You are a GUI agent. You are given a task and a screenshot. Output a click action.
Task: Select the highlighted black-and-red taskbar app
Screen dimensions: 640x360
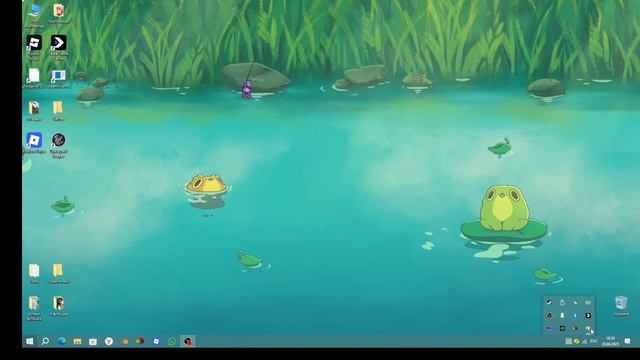[188, 341]
